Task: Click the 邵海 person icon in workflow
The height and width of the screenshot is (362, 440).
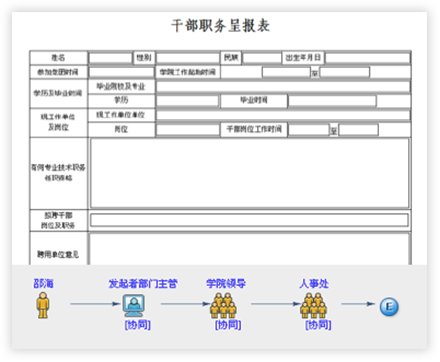Action: 43,305
